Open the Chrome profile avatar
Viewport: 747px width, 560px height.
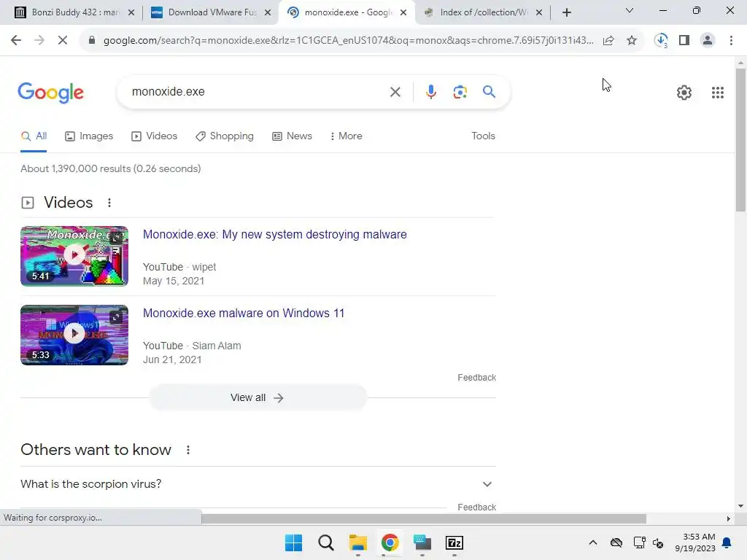708,41
